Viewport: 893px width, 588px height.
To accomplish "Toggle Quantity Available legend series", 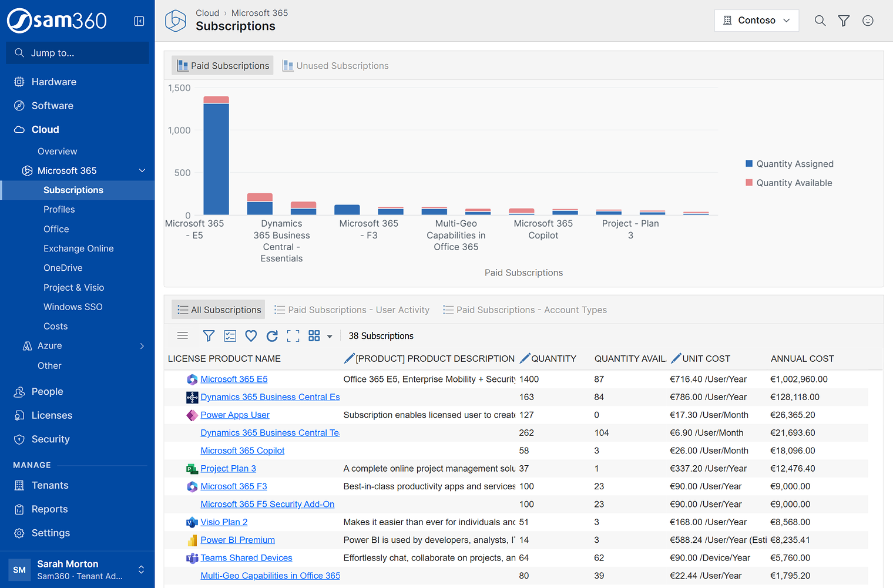I will click(788, 183).
